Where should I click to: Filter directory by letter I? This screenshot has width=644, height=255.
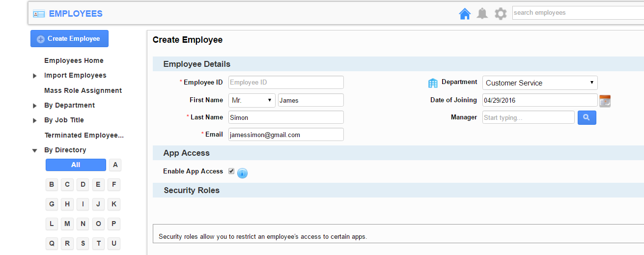click(83, 204)
